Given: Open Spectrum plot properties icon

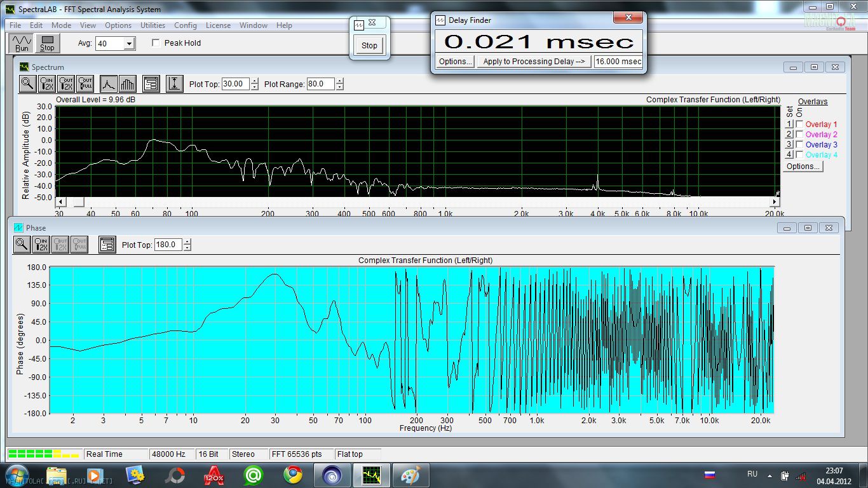Looking at the screenshot, I should [x=151, y=83].
